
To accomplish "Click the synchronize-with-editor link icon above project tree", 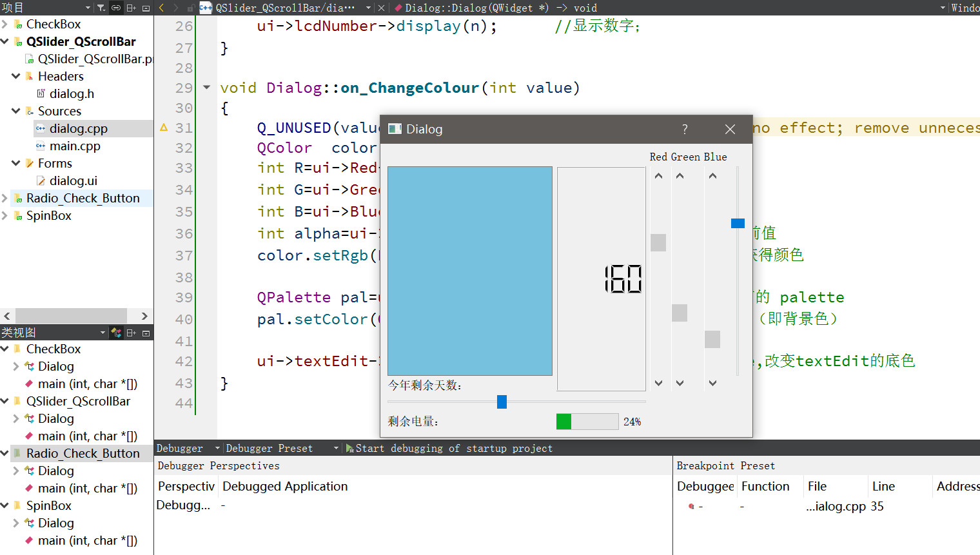I will pos(115,8).
